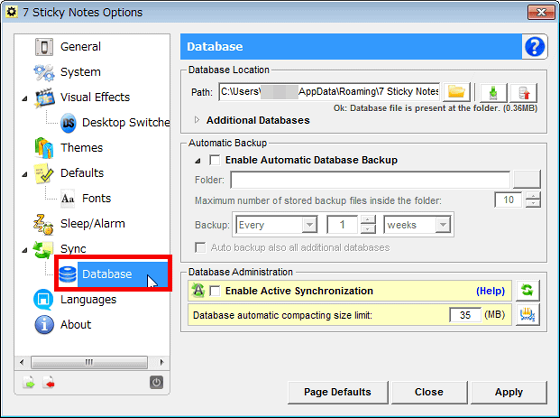Open Sleep/Alarm settings
Image resolution: width=560 pixels, height=418 pixels.
(x=93, y=224)
